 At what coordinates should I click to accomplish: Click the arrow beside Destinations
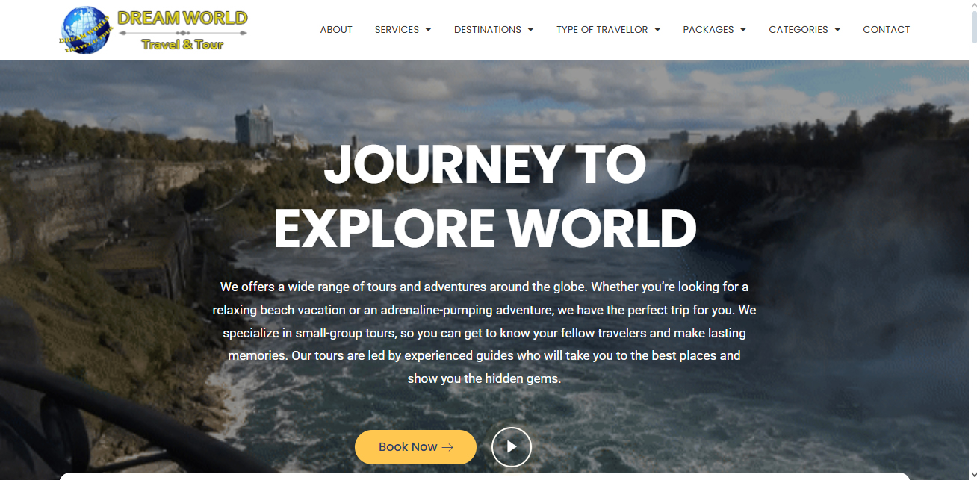pyautogui.click(x=530, y=30)
